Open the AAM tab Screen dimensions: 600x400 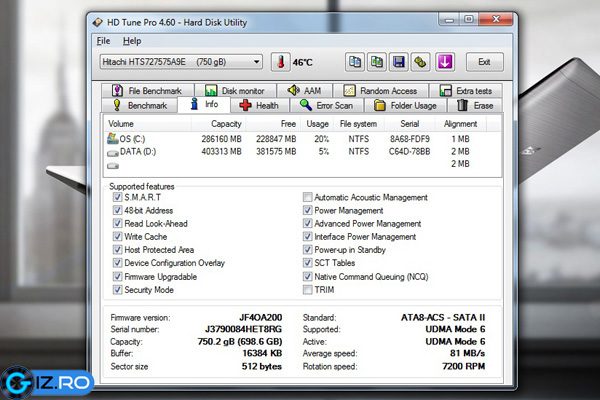coord(305,91)
